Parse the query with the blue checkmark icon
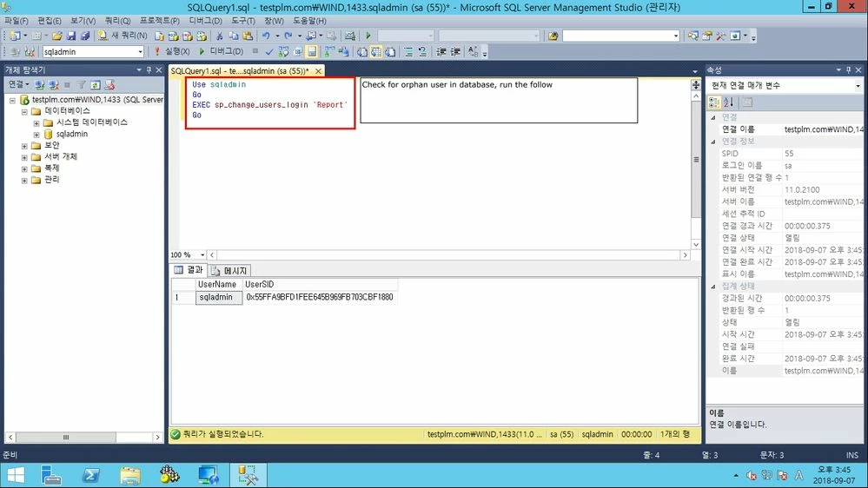Viewport: 868px width, 488px height. (269, 52)
